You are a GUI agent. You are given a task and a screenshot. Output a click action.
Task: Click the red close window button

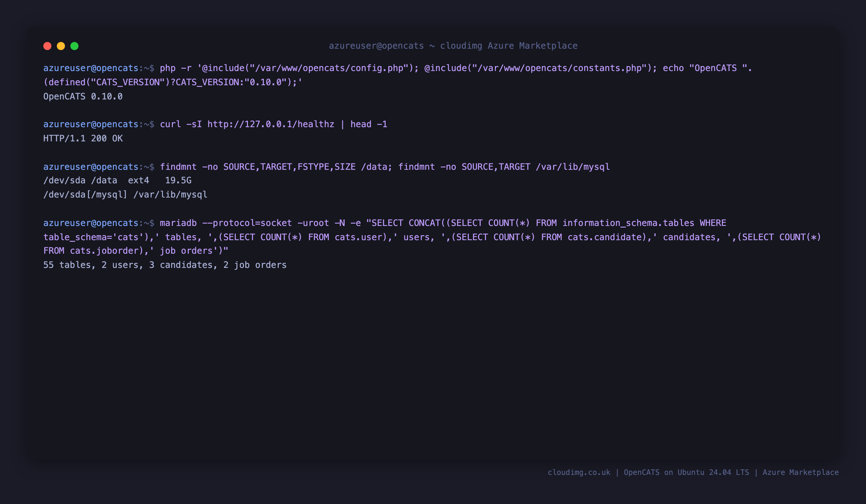coord(47,46)
